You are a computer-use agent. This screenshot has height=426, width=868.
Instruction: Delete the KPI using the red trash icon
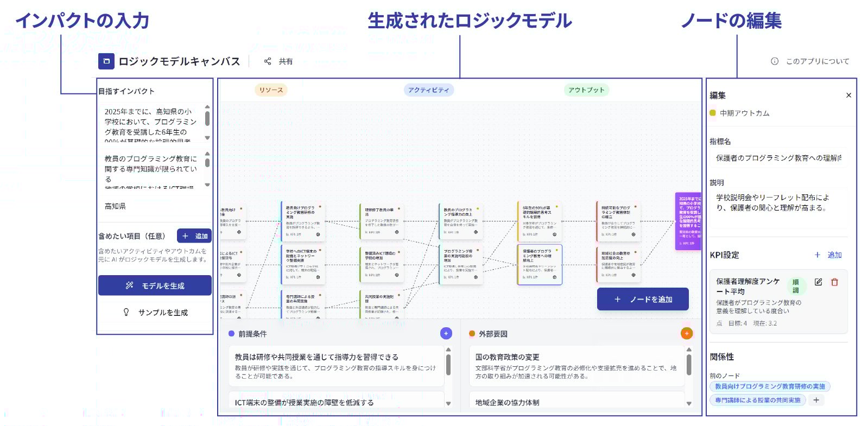(x=835, y=282)
